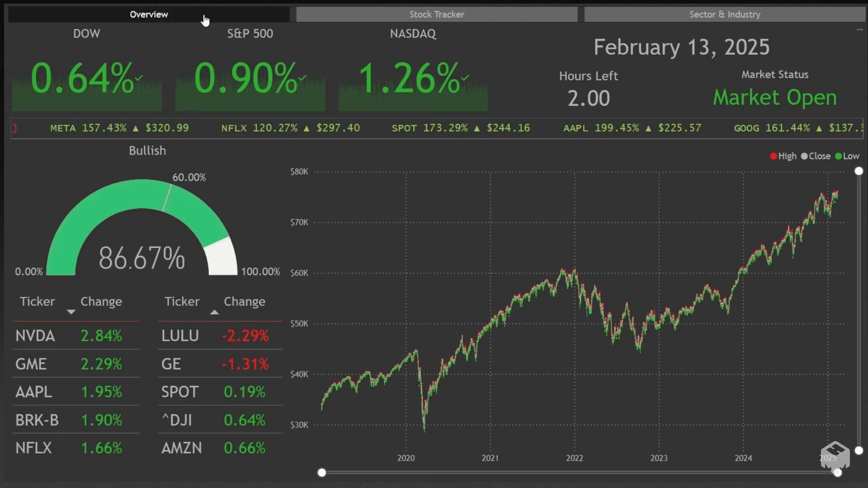Click the Bullish gauge 86.67% value
Screen dimensions: 868x488
click(x=142, y=258)
